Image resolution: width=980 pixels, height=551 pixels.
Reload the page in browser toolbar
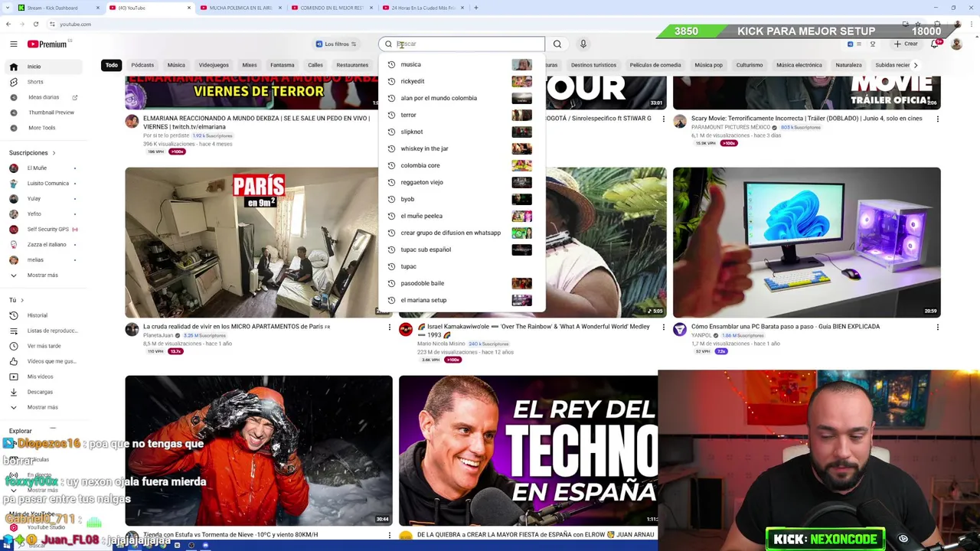tap(35, 24)
